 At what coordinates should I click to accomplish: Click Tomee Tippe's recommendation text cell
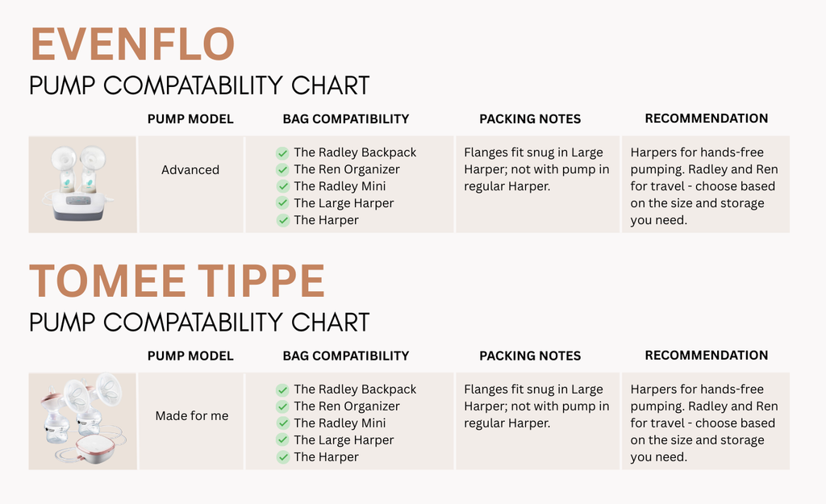tap(706, 421)
